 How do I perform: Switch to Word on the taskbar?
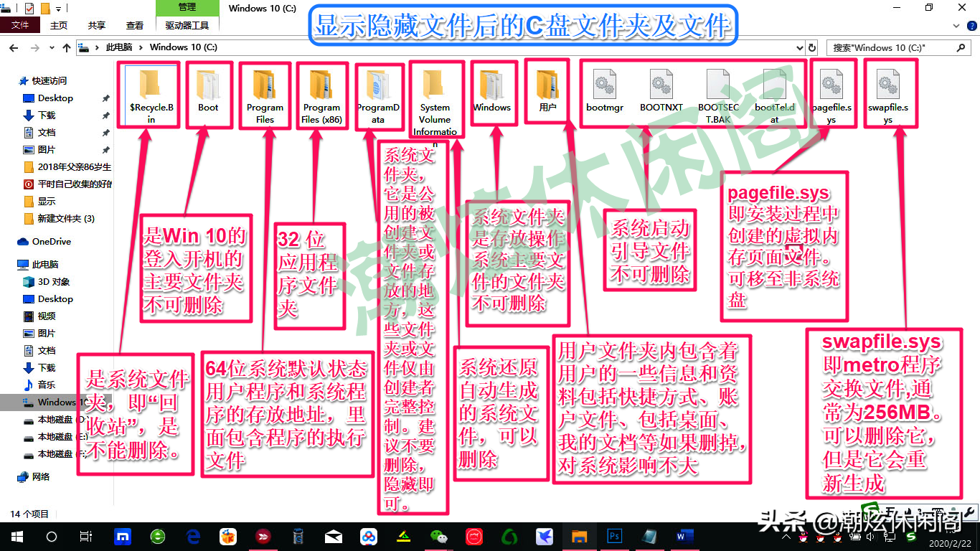point(684,537)
